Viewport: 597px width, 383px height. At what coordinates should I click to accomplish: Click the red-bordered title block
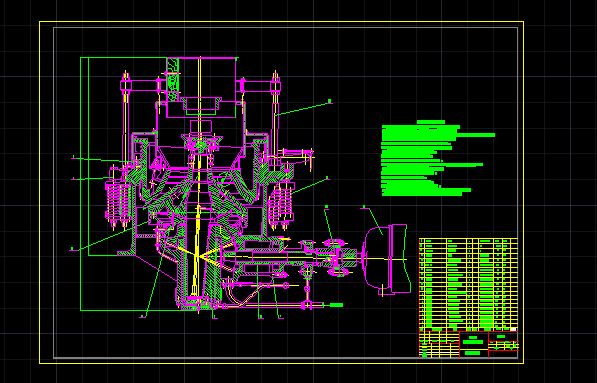[468, 345]
